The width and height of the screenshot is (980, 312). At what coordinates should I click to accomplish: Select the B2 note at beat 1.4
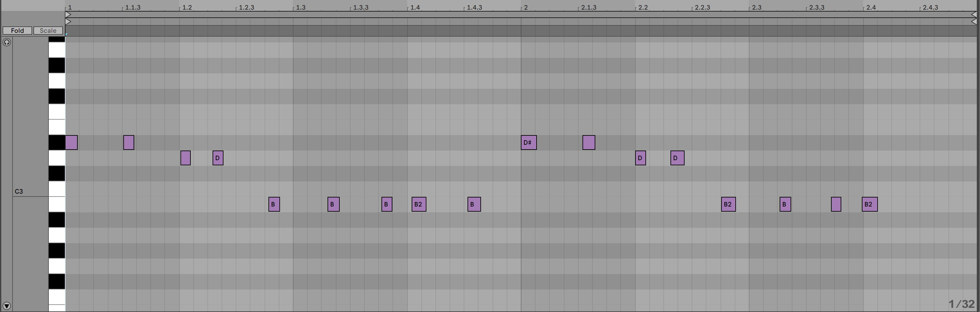click(418, 204)
